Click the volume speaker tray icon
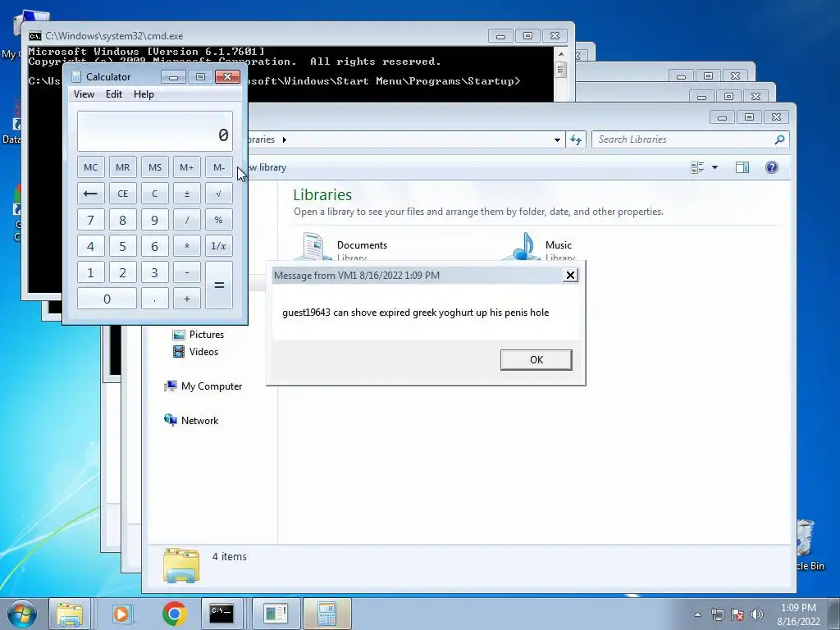Image resolution: width=840 pixels, height=630 pixels. coord(757,614)
